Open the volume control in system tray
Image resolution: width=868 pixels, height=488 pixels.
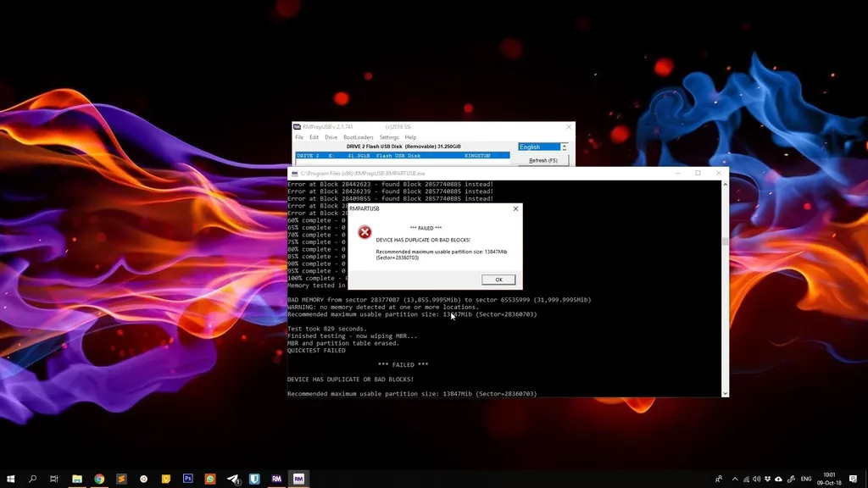756,479
